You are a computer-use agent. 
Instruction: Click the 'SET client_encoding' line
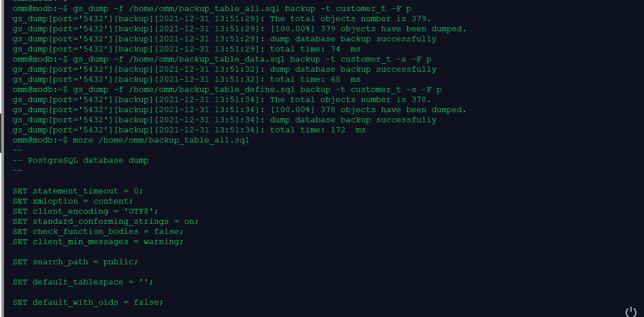(86, 211)
